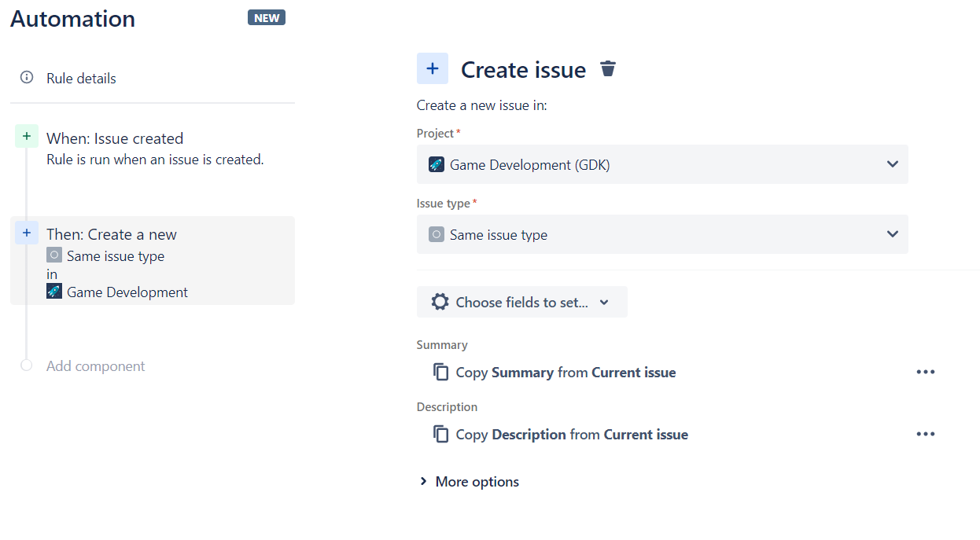Click the copy icon next to Copy Summary
This screenshot has height=540, width=980.
click(x=441, y=372)
